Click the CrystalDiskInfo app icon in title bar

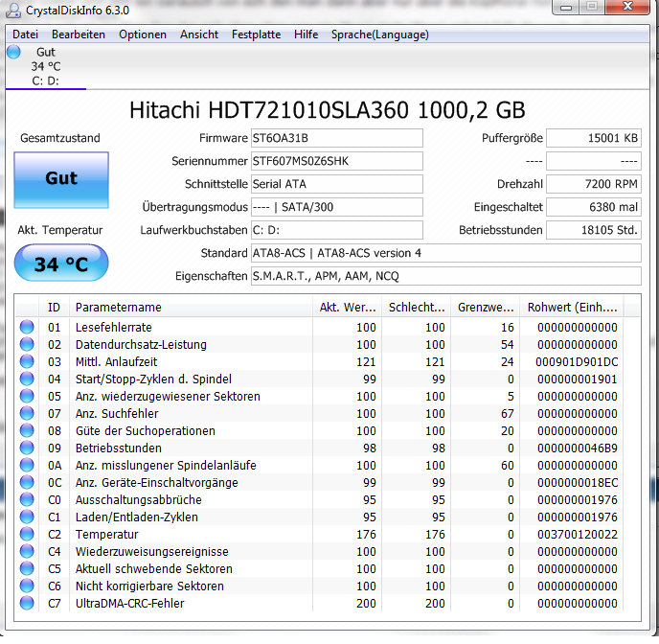13,11
